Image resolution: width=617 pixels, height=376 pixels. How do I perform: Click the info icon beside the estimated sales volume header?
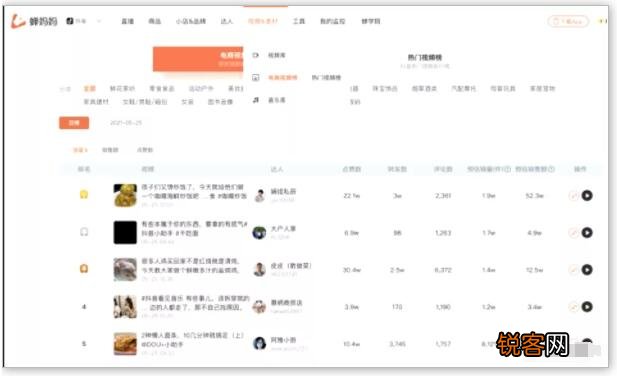coord(508,169)
